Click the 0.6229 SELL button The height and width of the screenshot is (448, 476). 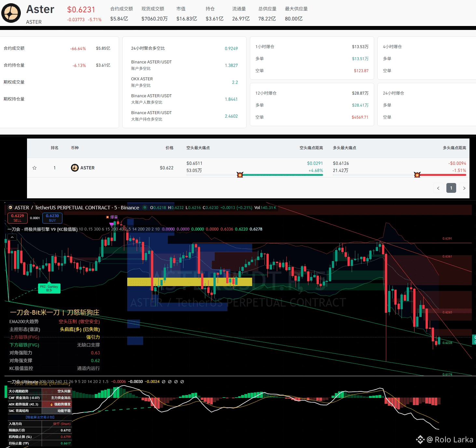point(18,218)
